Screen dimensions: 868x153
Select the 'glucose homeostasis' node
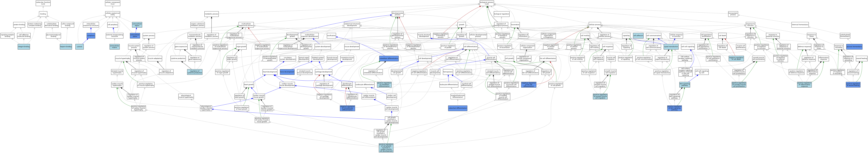[854, 47]
